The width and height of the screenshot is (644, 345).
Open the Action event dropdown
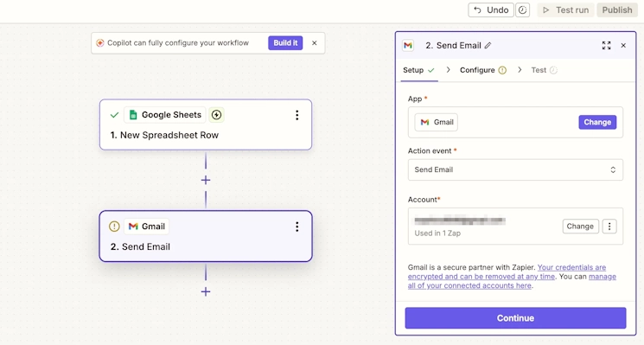coord(515,169)
